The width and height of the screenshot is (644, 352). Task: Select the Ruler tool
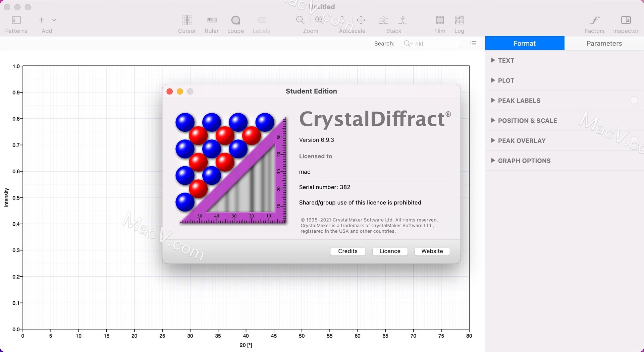212,20
